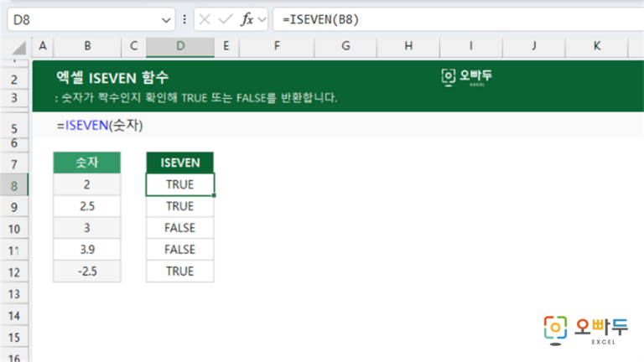Select cell containing 2.5
Image resolution: width=644 pixels, height=362 pixels.
click(87, 206)
